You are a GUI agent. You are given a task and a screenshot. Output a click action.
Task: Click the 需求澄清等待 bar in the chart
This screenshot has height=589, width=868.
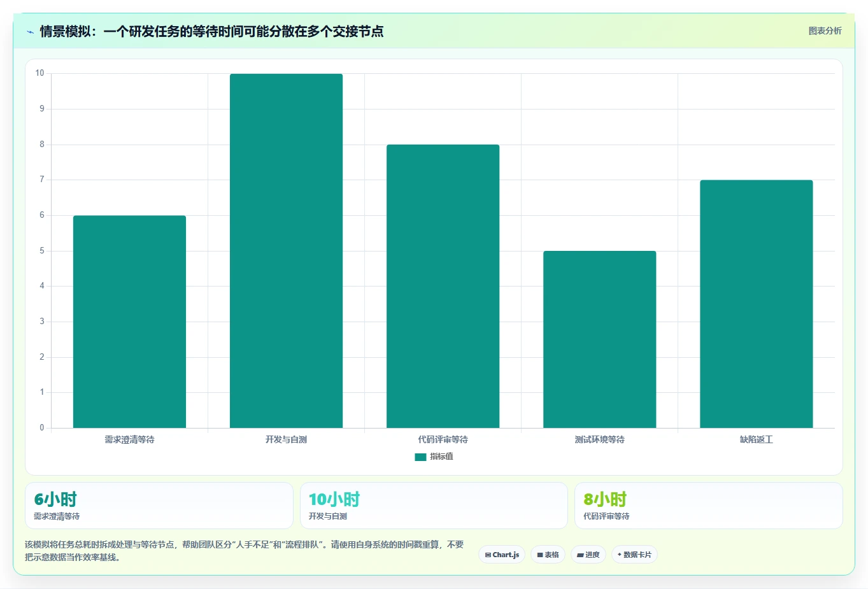pos(129,322)
